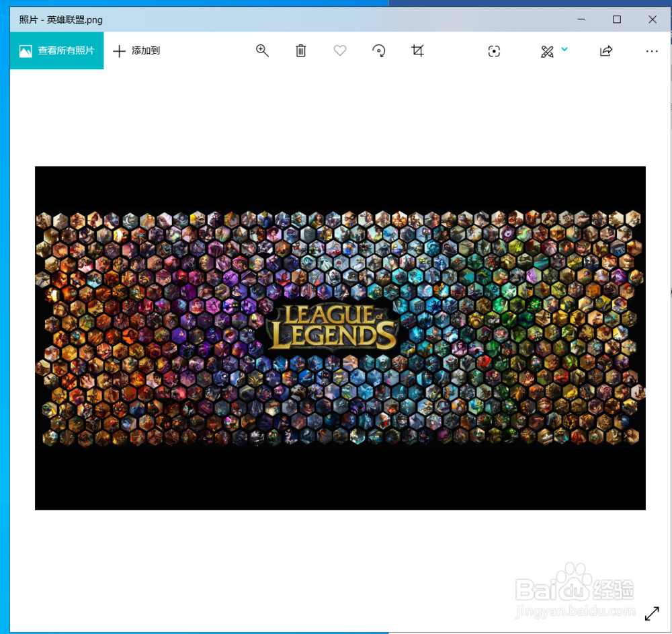Screen dimensions: 672x634
Task: Mark photo as favorite with heart icon
Action: point(340,50)
